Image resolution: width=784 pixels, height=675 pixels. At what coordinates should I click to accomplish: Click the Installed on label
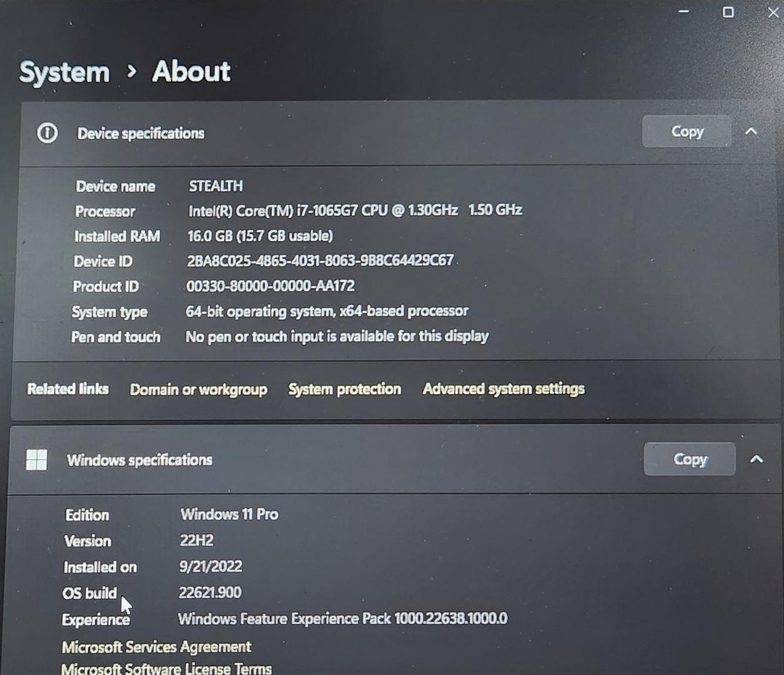[x=100, y=567]
